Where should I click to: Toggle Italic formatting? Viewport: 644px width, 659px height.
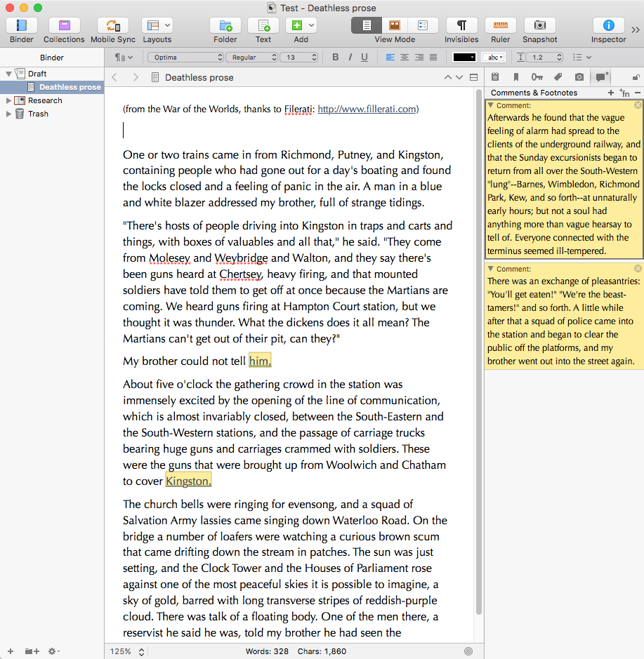(350, 57)
